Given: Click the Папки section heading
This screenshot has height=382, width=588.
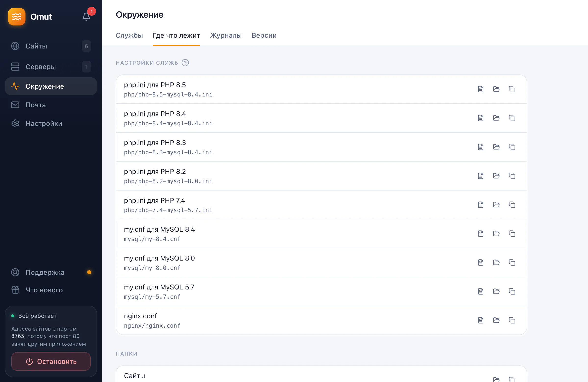Looking at the screenshot, I should (x=126, y=354).
